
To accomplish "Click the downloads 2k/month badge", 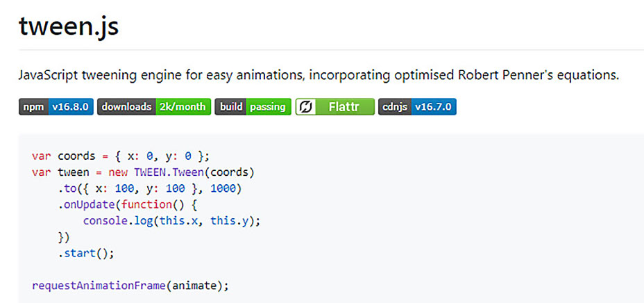I will click(x=154, y=107).
